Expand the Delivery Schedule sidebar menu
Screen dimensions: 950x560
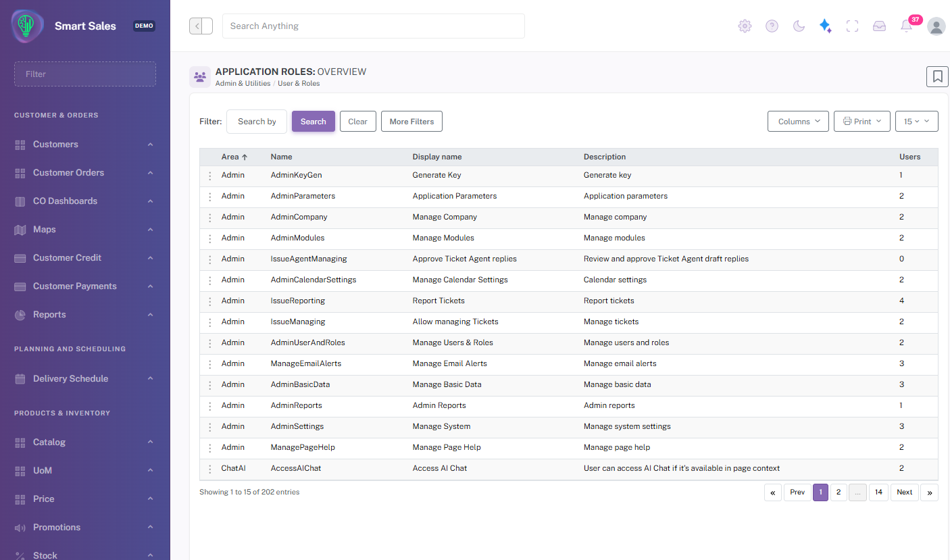pyautogui.click(x=84, y=379)
